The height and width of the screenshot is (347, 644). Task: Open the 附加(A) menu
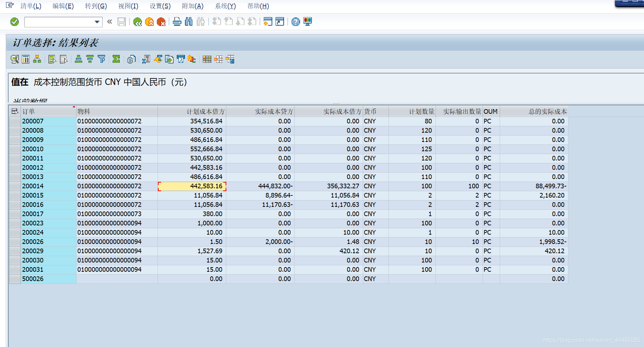tap(193, 6)
